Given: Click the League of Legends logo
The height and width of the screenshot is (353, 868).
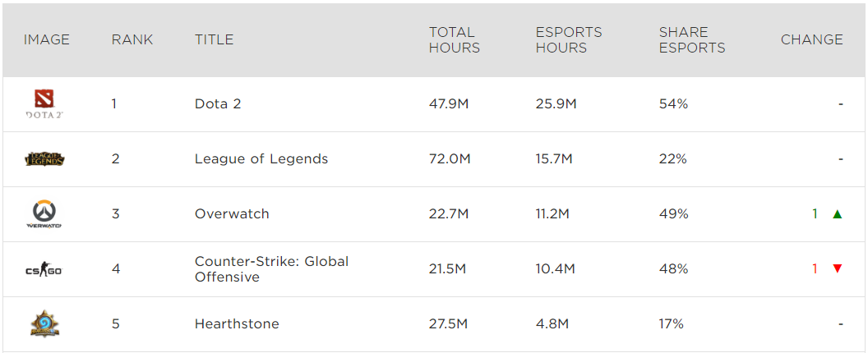Looking at the screenshot, I should click(x=44, y=159).
